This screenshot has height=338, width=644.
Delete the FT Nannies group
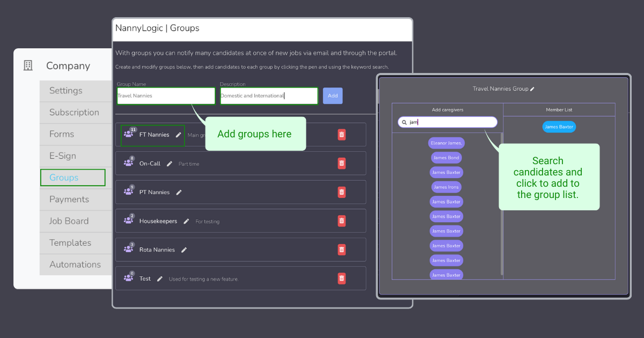coord(341,135)
